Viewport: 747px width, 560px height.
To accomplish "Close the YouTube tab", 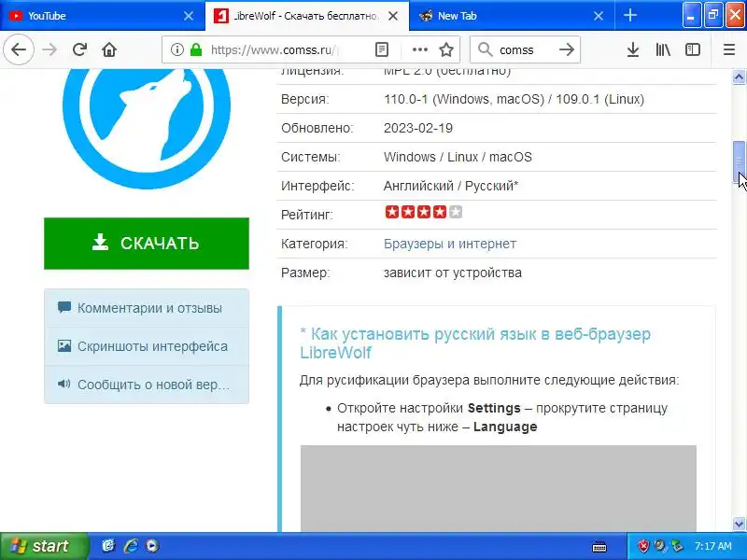I will tap(189, 16).
